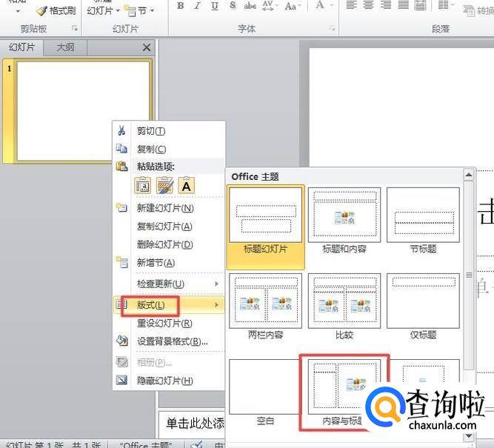The width and height of the screenshot is (494, 448).
Task: Open the clipboard group dialog launcher
Action: tap(75, 29)
